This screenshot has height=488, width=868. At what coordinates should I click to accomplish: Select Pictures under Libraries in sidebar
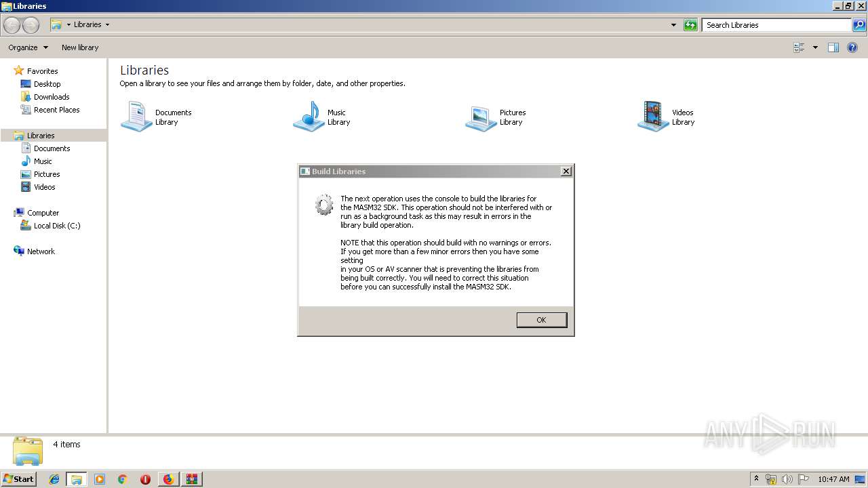click(47, 174)
